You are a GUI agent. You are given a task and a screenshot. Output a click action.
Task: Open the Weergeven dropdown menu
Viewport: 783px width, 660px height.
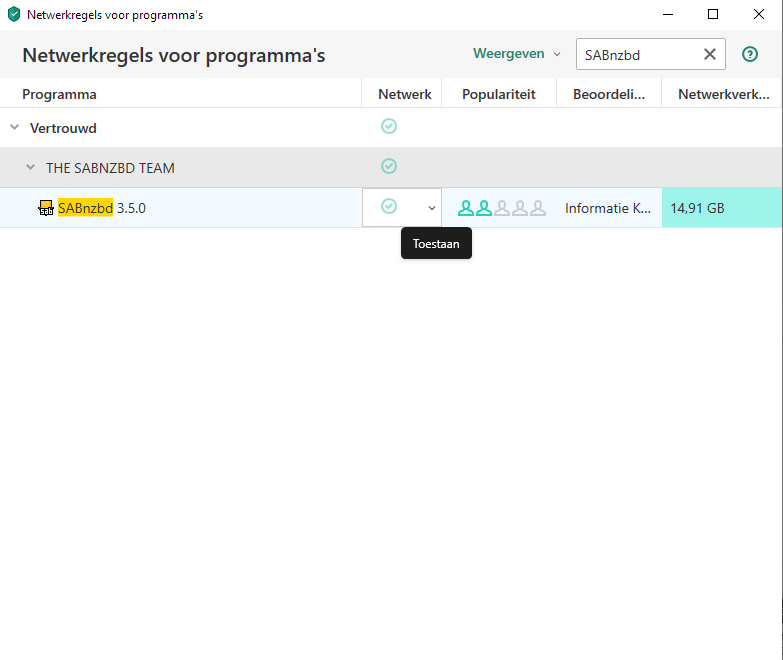tap(516, 53)
